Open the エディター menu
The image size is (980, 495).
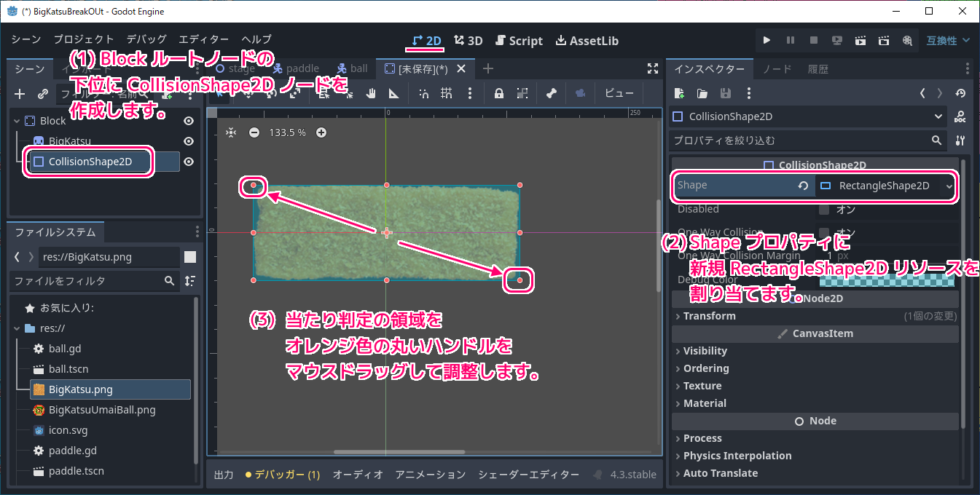click(x=204, y=40)
